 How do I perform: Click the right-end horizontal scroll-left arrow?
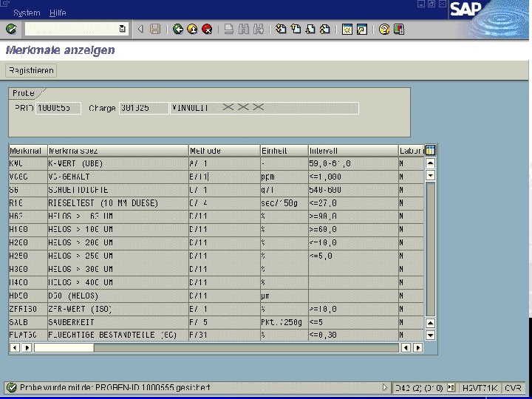point(406,348)
